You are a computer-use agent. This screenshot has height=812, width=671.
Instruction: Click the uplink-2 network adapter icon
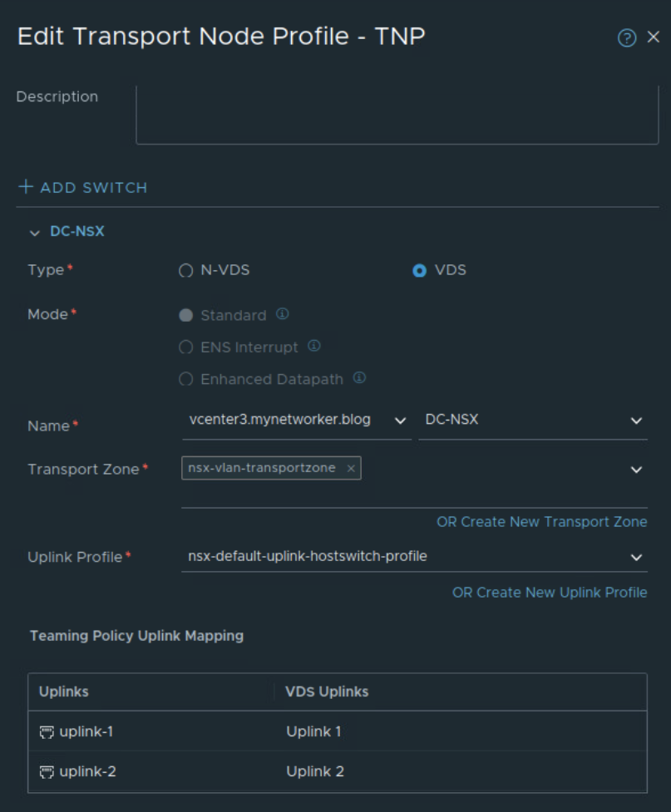pyautogui.click(x=45, y=772)
